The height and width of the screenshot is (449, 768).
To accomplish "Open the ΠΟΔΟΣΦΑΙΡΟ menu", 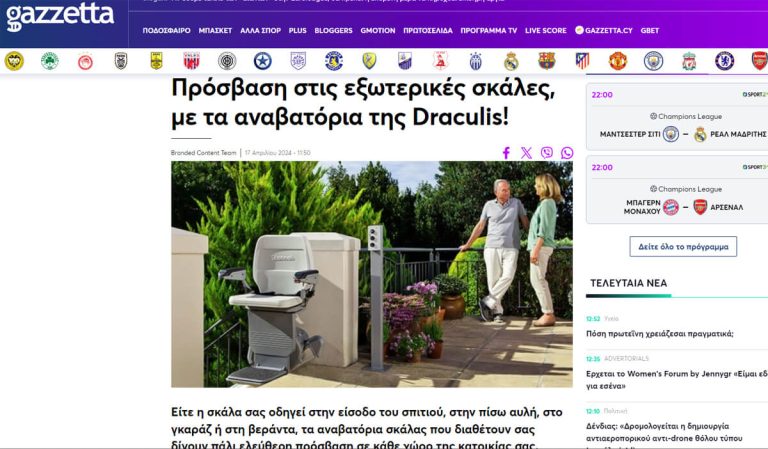I will 167,30.
